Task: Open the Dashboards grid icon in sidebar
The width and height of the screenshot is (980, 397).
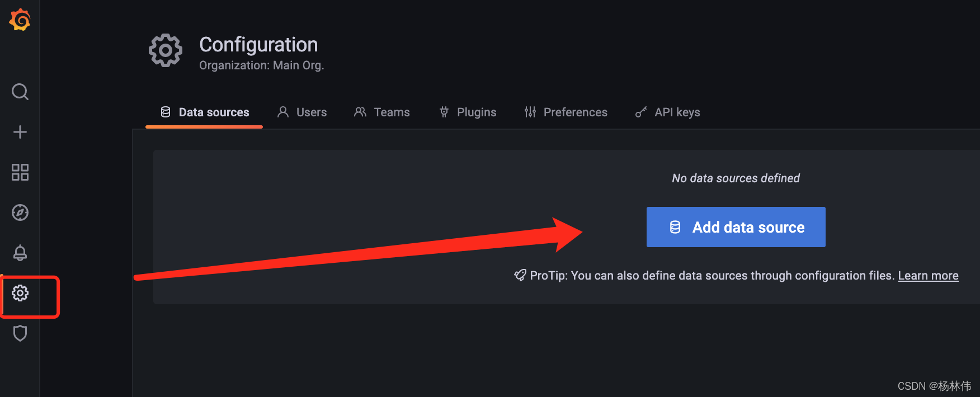Action: [20, 172]
